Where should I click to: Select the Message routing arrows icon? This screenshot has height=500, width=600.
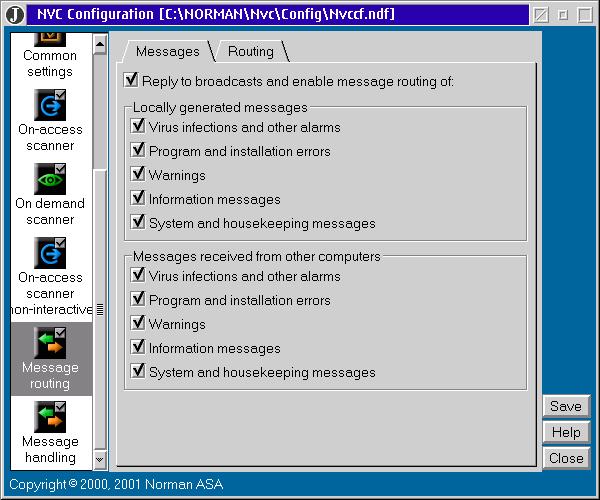coord(50,342)
